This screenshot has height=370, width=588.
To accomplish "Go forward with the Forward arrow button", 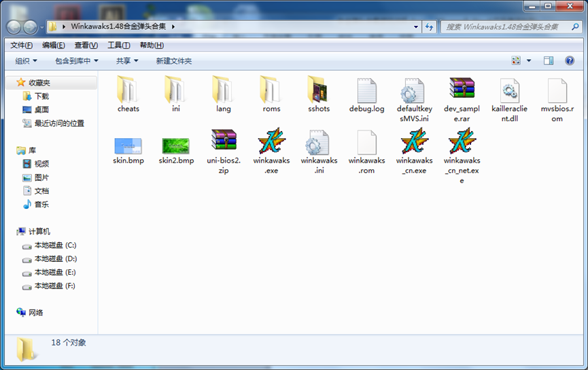I will [30, 27].
